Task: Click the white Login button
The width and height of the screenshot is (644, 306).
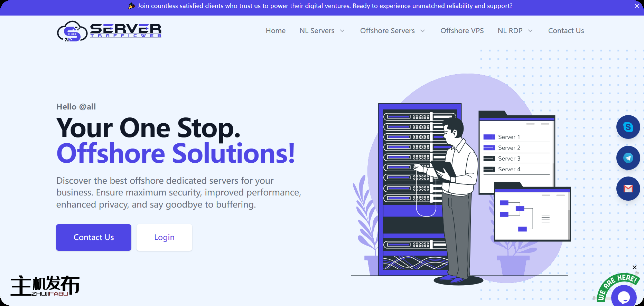Action: click(x=164, y=237)
